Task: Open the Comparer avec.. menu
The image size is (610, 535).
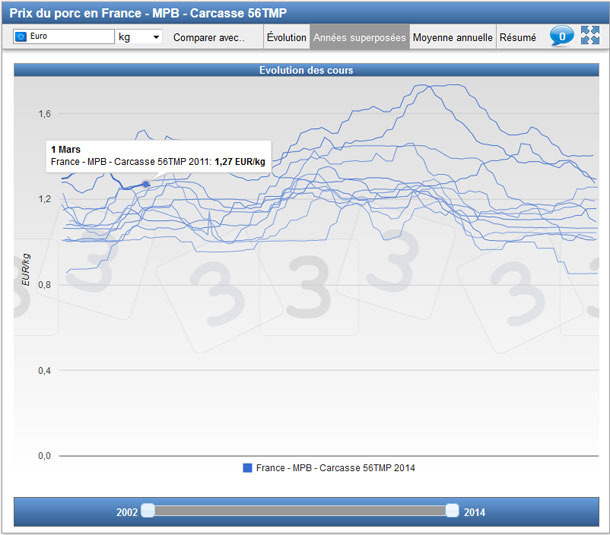Action: 208,37
